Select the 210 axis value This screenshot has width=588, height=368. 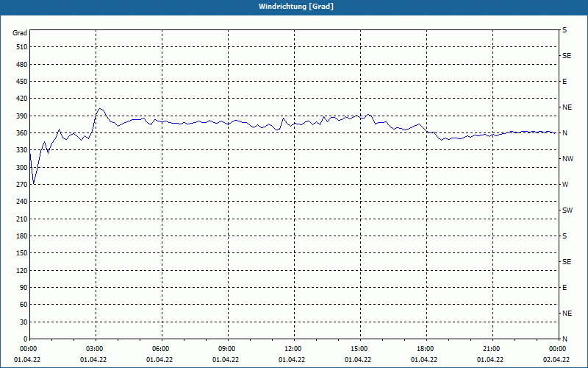pos(22,219)
